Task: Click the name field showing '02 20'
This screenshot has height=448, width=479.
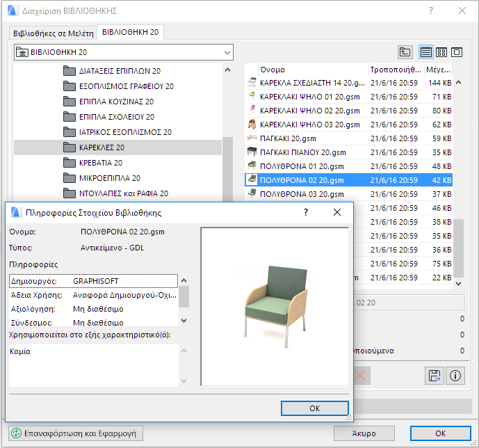Action: pyautogui.click(x=409, y=303)
